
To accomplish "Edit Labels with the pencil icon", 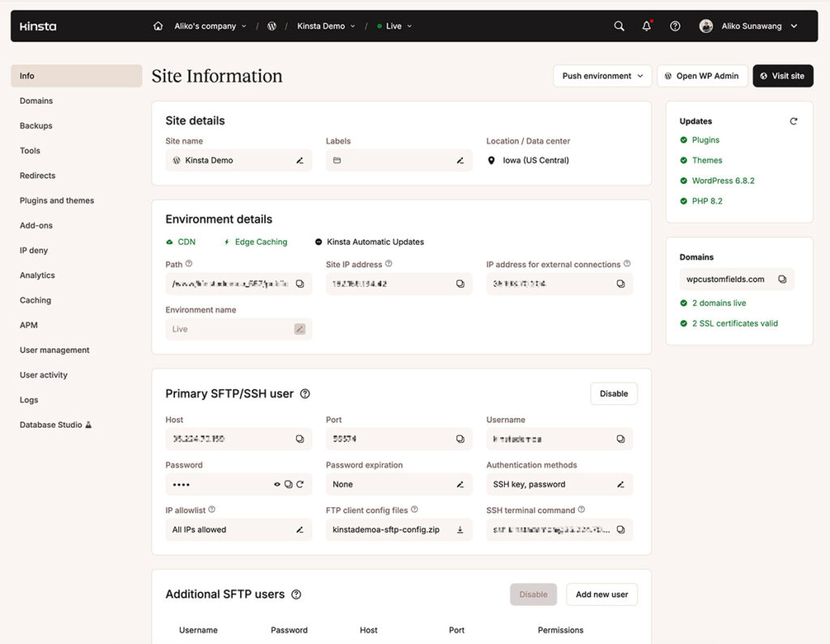I will coord(460,160).
